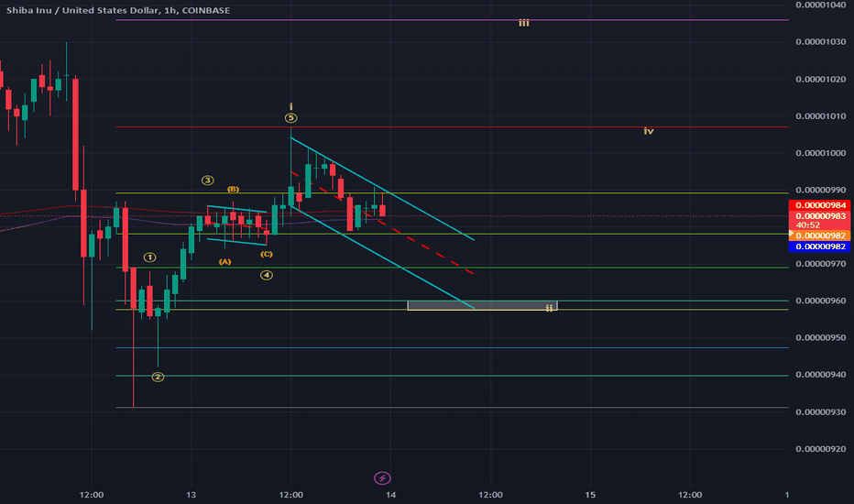Select the circled 5 wave label
The height and width of the screenshot is (504, 854).
click(x=290, y=117)
